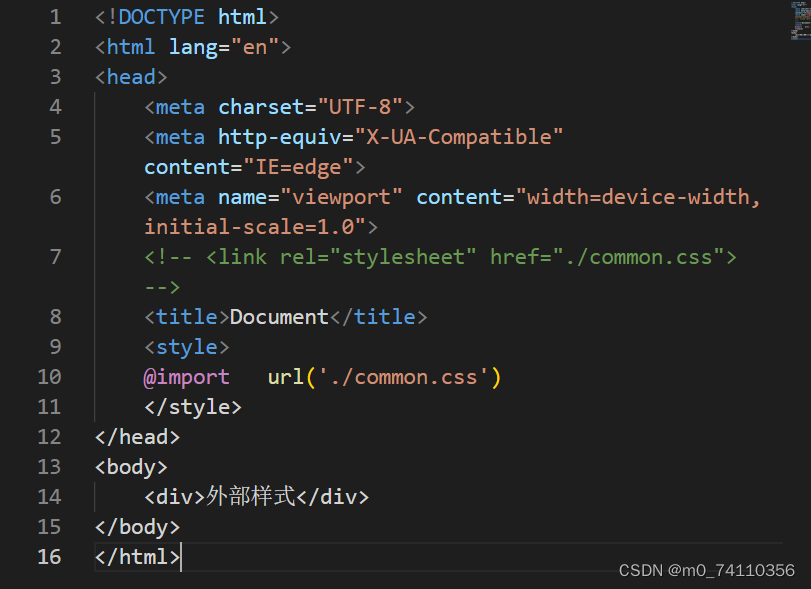Click line number 16 in gutter
This screenshot has width=811, height=589.
pos(50,557)
